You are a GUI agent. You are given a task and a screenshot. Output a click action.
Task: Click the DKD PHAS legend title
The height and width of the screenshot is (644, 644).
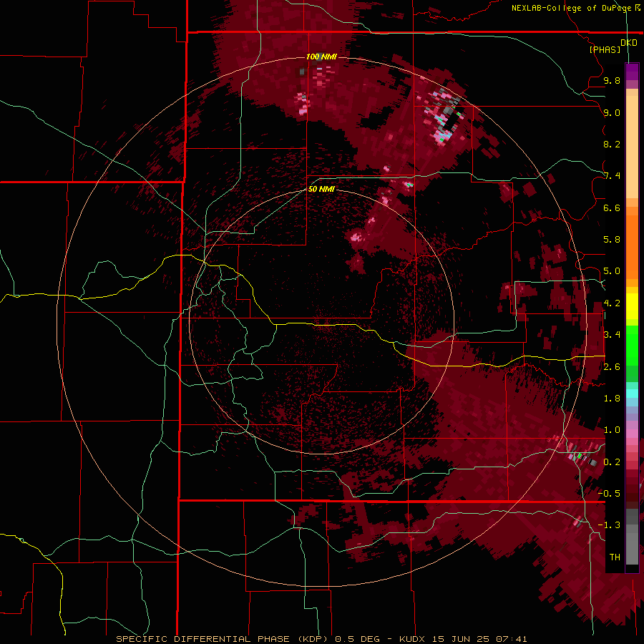(613, 46)
